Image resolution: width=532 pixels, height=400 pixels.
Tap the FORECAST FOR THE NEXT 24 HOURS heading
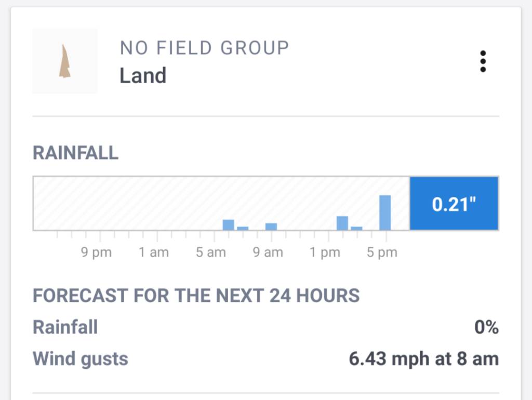click(x=196, y=296)
